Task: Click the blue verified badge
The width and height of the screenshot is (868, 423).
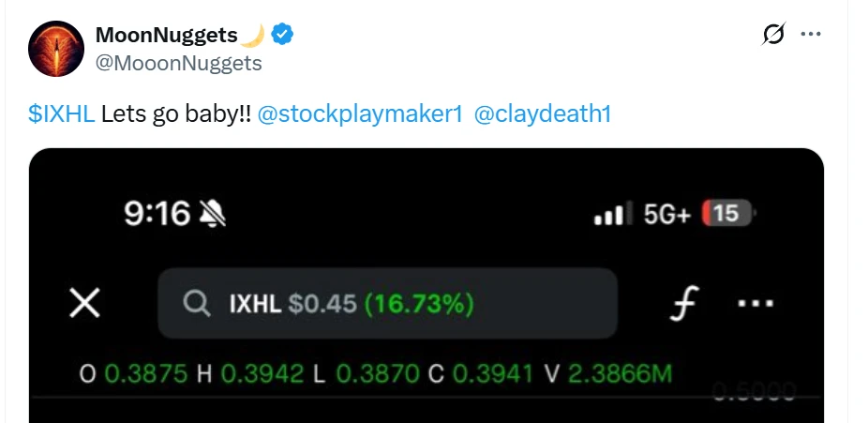Action: pos(282,36)
